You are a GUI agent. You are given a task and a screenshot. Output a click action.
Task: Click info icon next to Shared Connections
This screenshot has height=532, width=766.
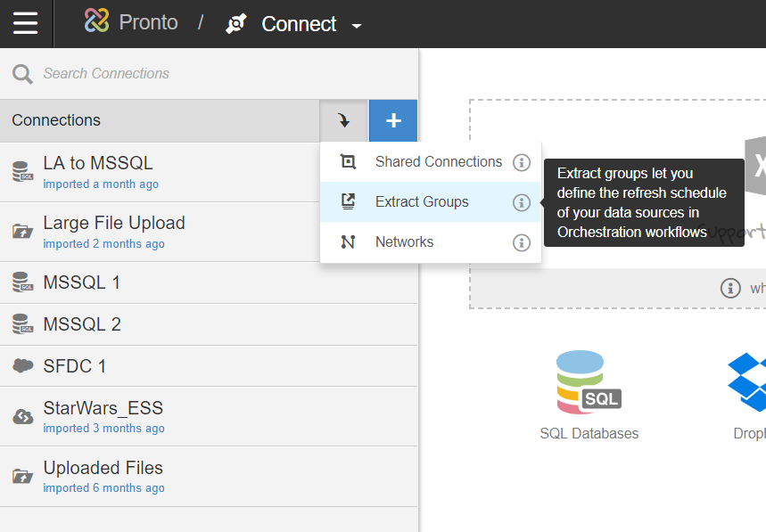coord(522,162)
